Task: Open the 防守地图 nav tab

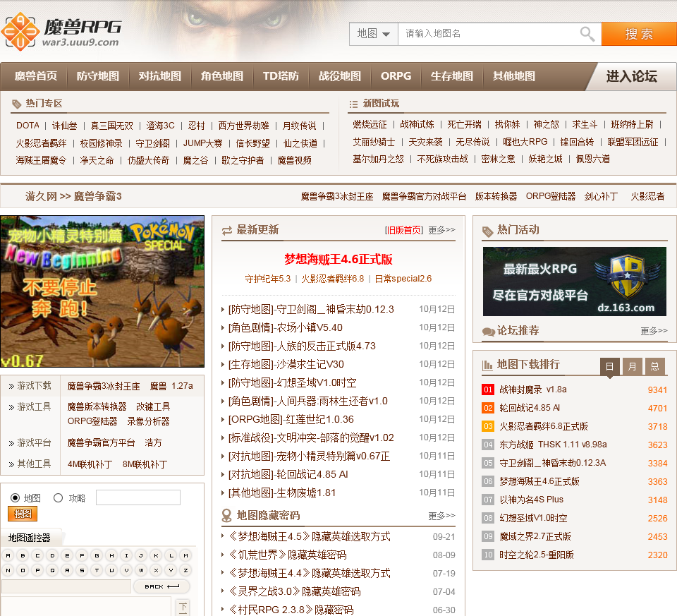Action: [98, 76]
